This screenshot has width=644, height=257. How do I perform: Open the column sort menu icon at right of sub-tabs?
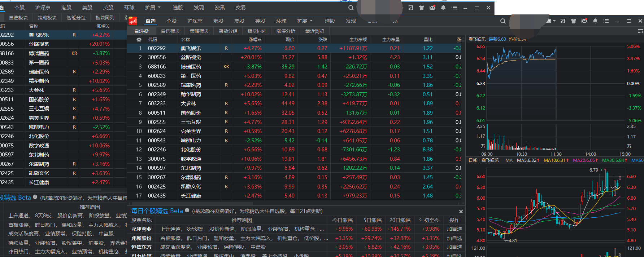click(640, 31)
